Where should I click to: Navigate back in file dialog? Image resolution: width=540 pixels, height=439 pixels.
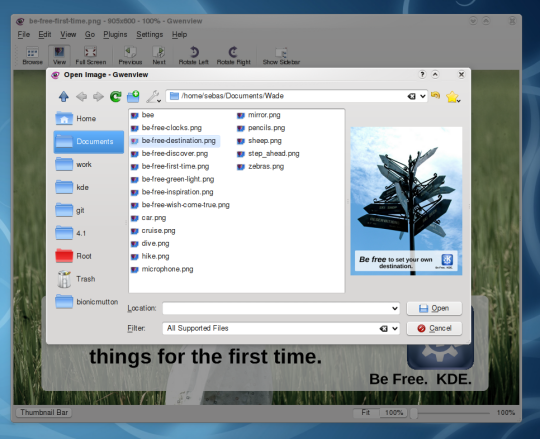[x=82, y=96]
